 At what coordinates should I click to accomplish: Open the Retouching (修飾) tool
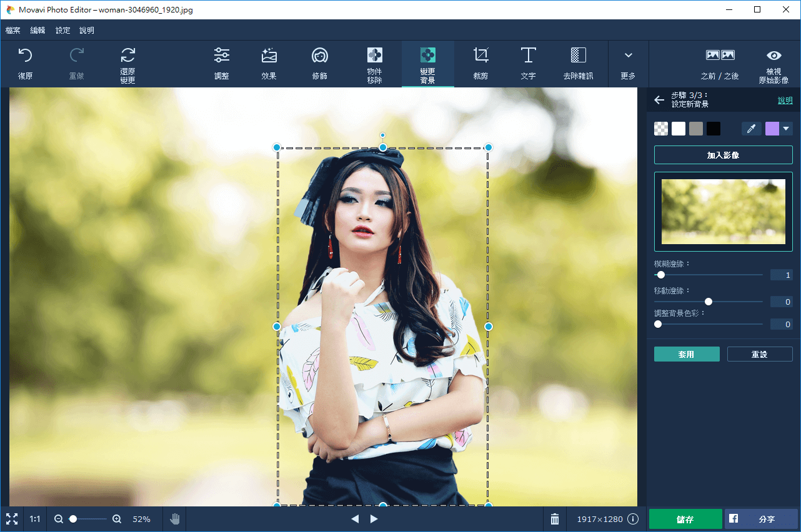click(x=320, y=63)
